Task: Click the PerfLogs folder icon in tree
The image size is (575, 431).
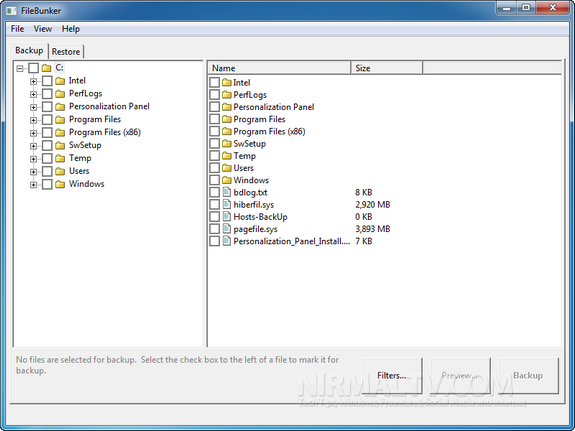Action: point(60,94)
